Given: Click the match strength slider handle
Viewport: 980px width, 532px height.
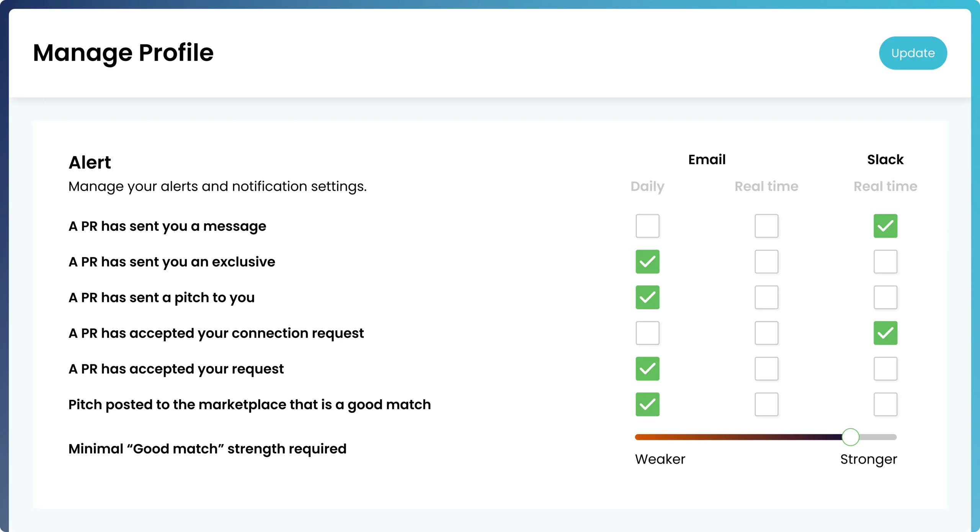Looking at the screenshot, I should [x=850, y=437].
